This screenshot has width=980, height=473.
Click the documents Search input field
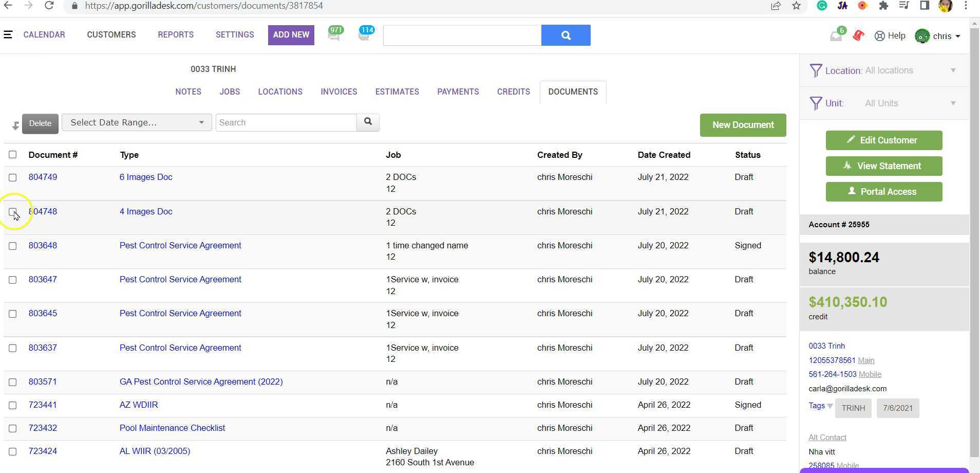click(x=286, y=122)
